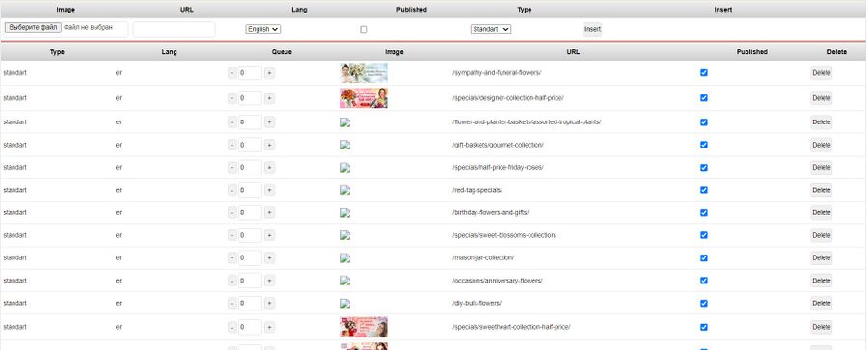
Task: Click the sweetheart-collection-half-price banner thumbnail
Action: coord(364,327)
